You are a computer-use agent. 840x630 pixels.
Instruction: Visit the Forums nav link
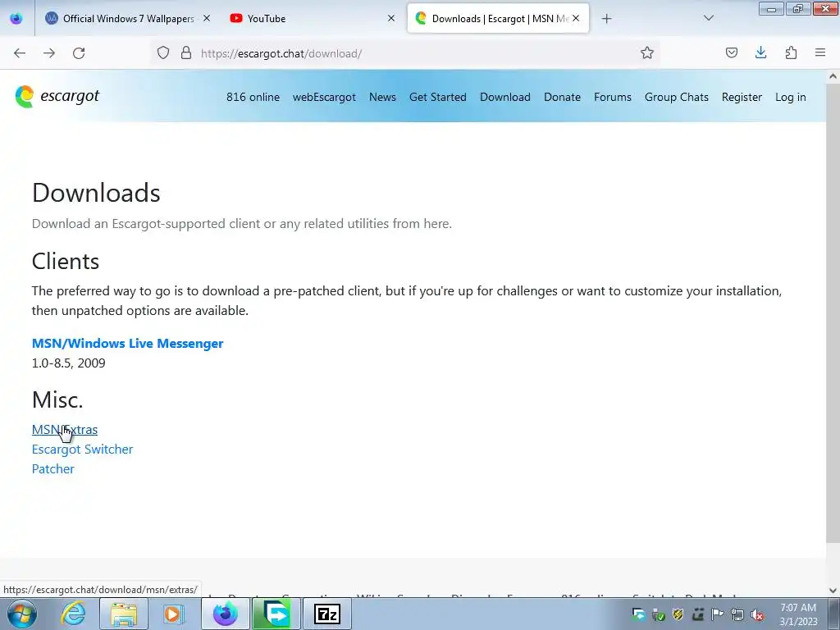tap(612, 97)
